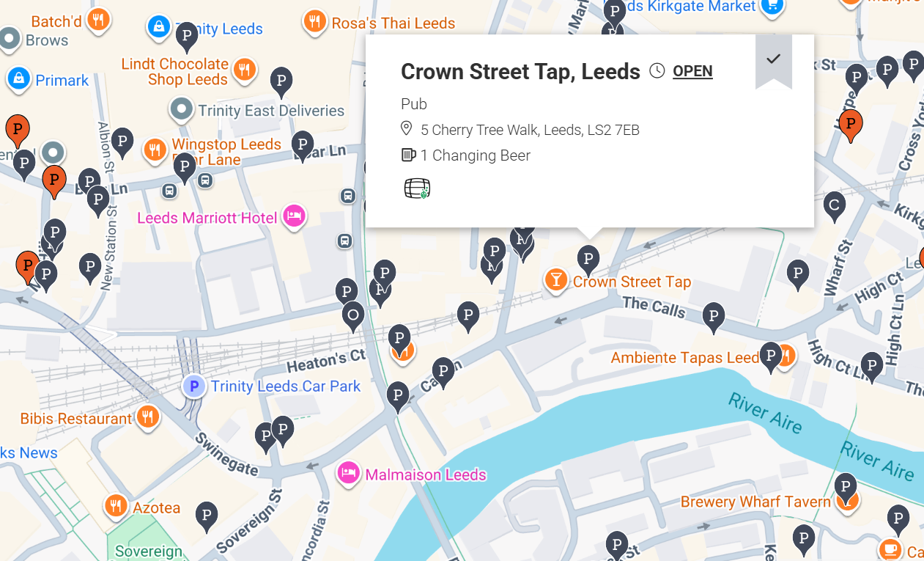Click the Brewery Wharf Tavern label

coord(755,502)
